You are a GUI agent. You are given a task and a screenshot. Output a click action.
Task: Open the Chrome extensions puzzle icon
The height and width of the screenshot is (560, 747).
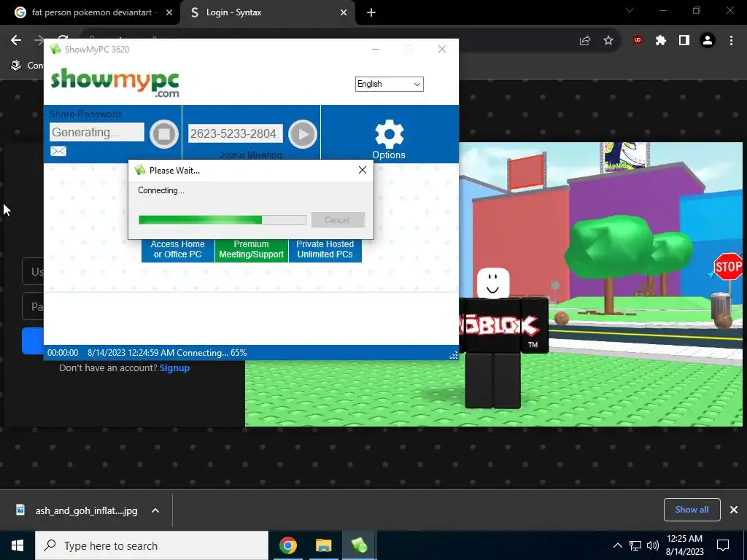point(661,41)
